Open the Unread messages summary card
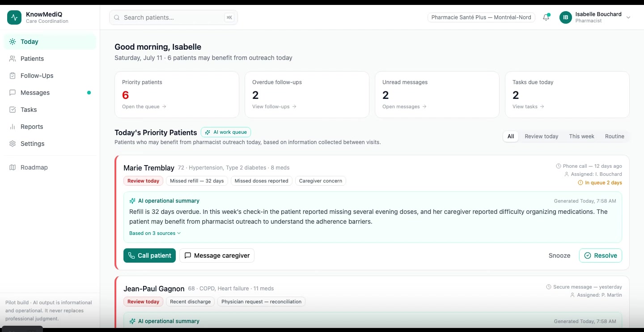Screen dimensions: 644x332 437,94
